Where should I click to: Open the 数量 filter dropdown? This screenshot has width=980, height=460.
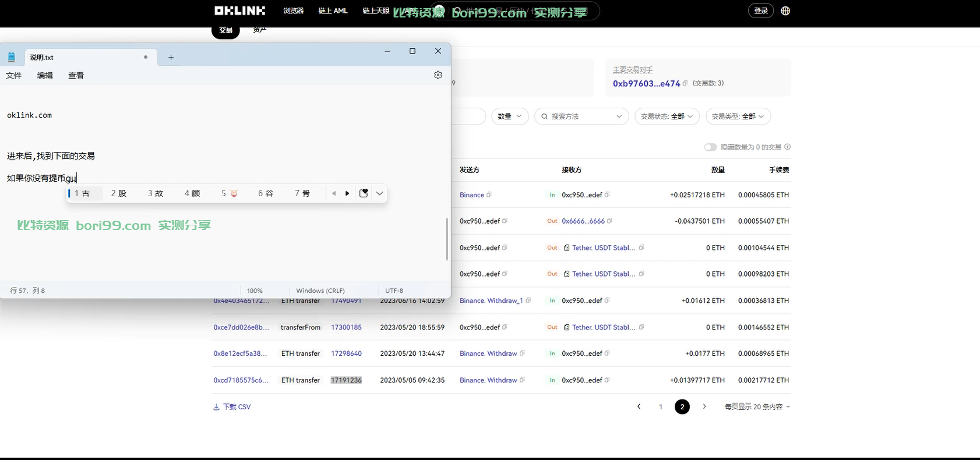510,116
